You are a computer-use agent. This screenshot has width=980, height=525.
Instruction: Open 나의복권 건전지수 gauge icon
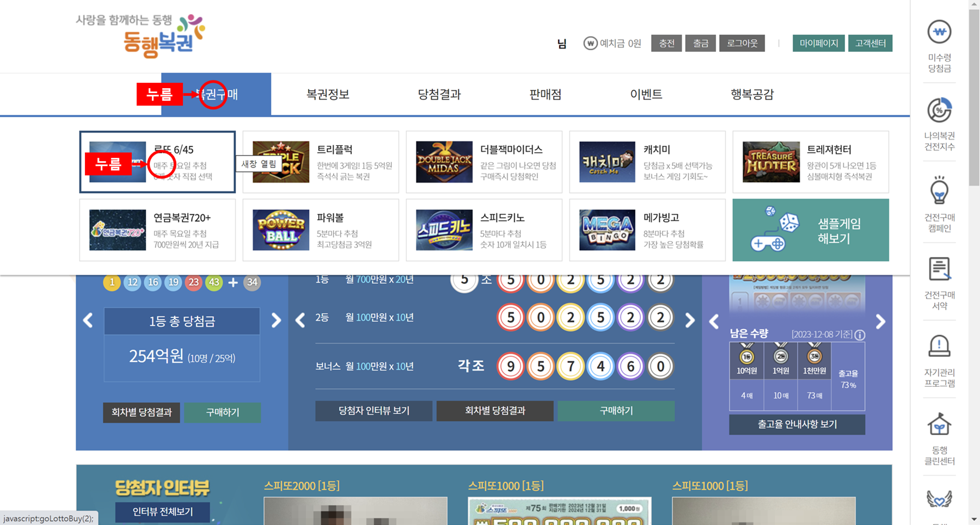939,110
